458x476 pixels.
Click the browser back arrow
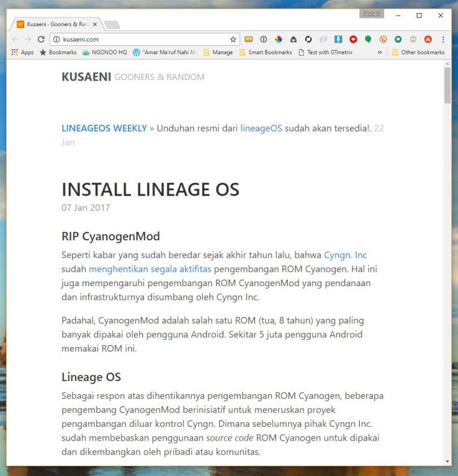pos(15,39)
